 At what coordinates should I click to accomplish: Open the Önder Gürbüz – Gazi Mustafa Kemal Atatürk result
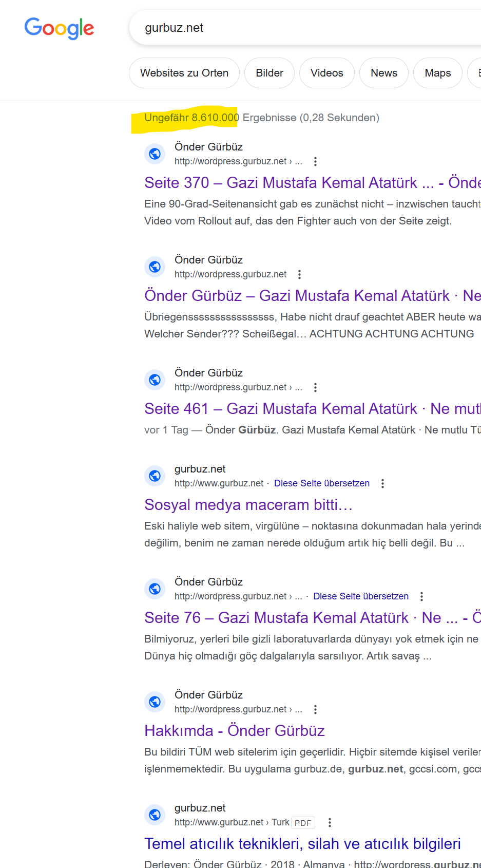[313, 295]
